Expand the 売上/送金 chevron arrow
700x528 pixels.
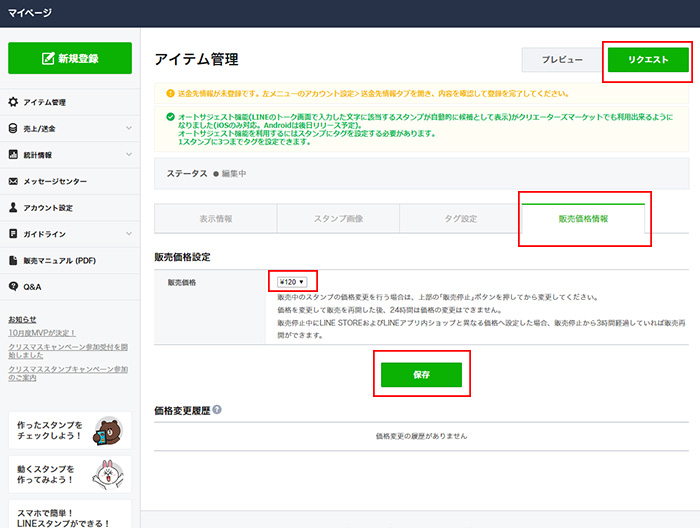coord(129,128)
